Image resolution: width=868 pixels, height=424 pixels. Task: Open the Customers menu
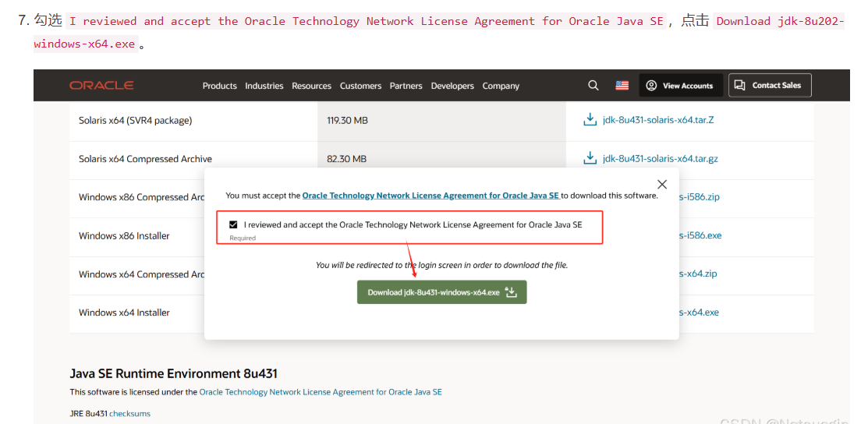tap(360, 86)
